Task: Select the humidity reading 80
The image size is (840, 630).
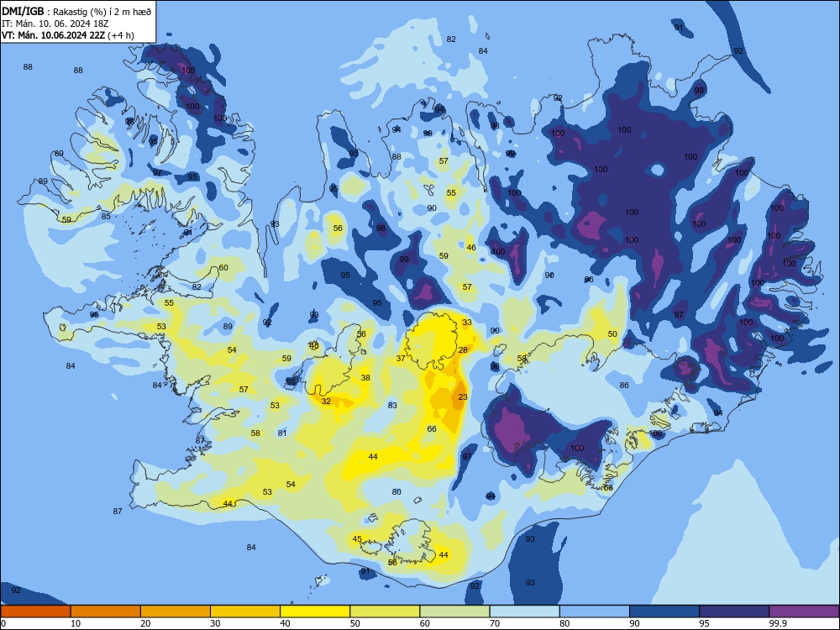Action: (x=396, y=491)
